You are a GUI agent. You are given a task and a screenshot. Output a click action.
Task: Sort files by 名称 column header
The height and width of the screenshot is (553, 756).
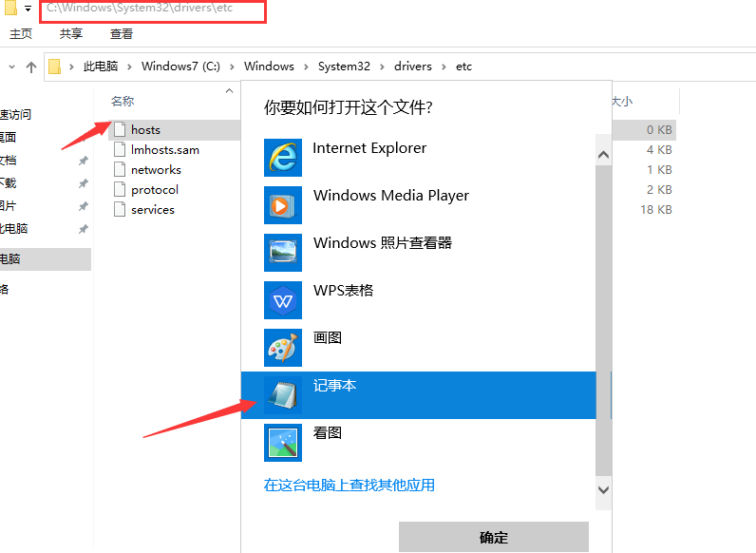coord(123,102)
